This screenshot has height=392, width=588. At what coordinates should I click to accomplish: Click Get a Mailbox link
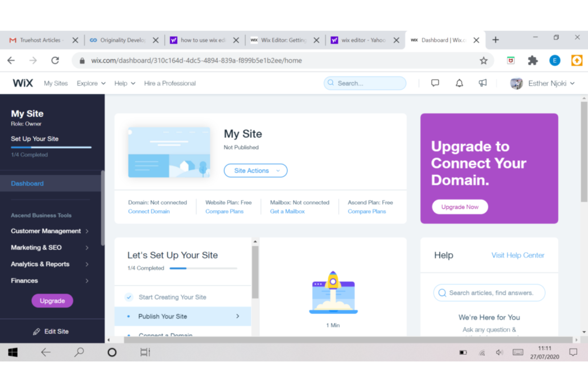point(287,211)
